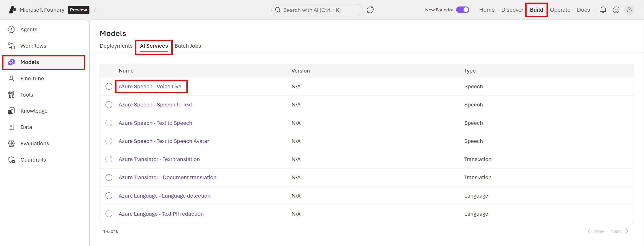Open Docs from the top navigation
644x246 pixels.
(583, 10)
